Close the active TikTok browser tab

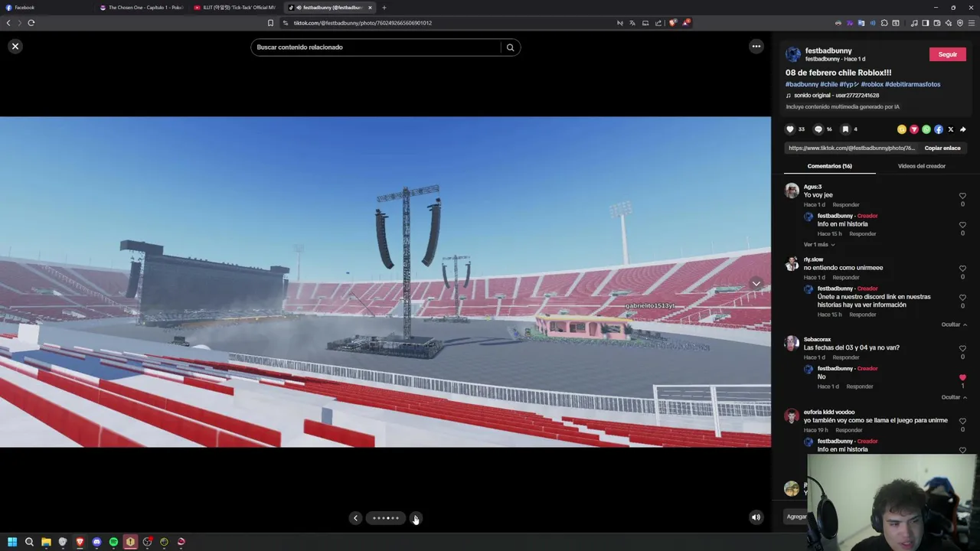[370, 8]
